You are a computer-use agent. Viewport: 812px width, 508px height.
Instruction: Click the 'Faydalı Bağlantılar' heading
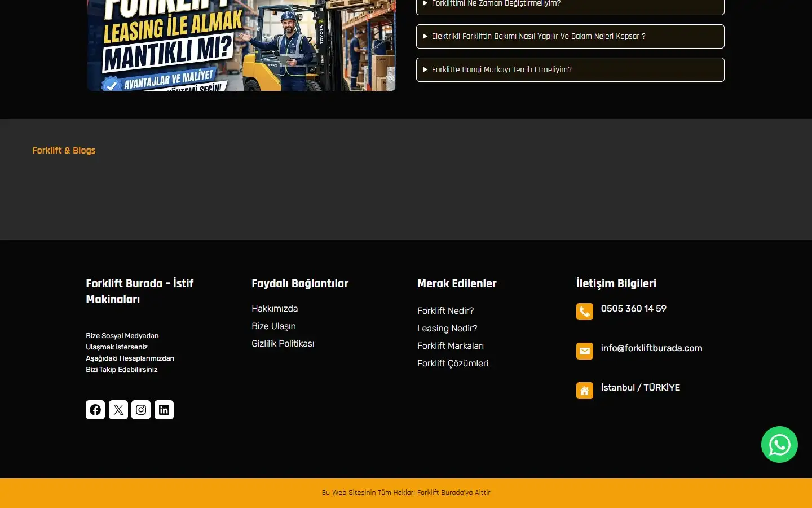click(x=300, y=283)
